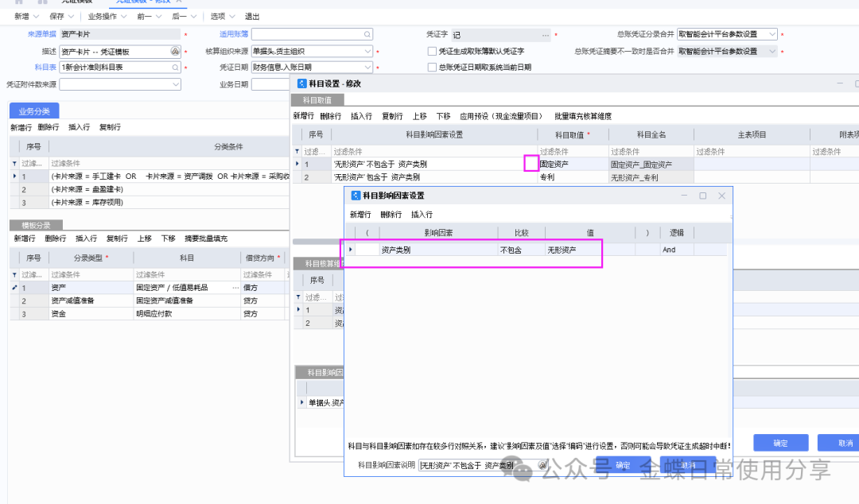
Task: Click the ellipsis icon in 凭证字 field
Action: pos(545,35)
